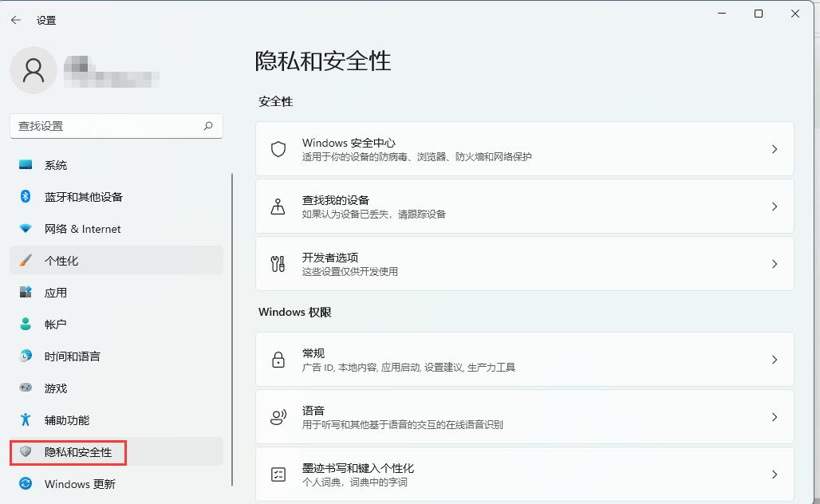Click the 设置 window title text
The height and width of the screenshot is (504, 820).
click(46, 21)
